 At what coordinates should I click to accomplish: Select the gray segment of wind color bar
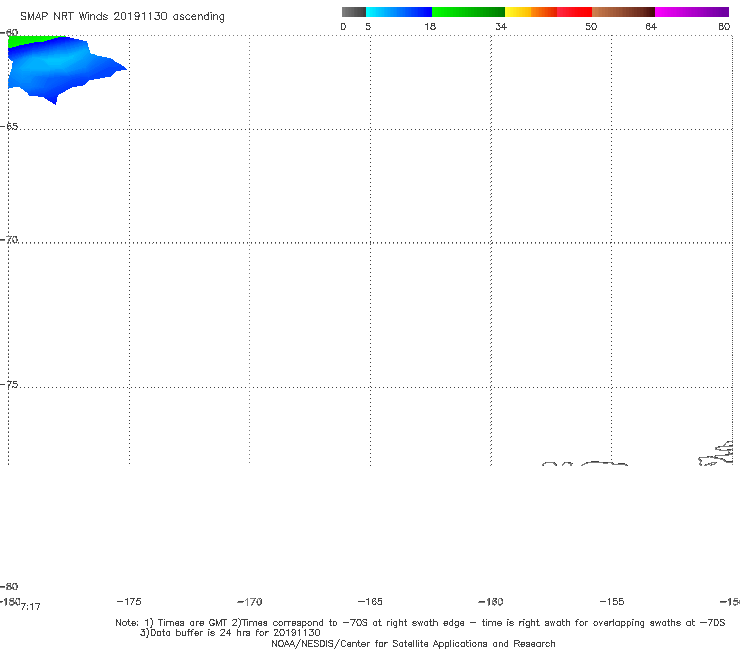[353, 12]
